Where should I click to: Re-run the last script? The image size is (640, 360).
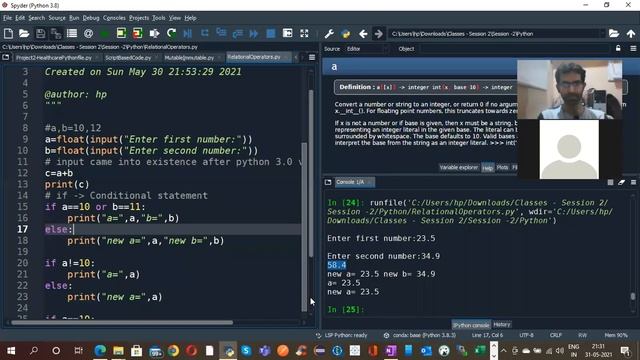[171, 33]
